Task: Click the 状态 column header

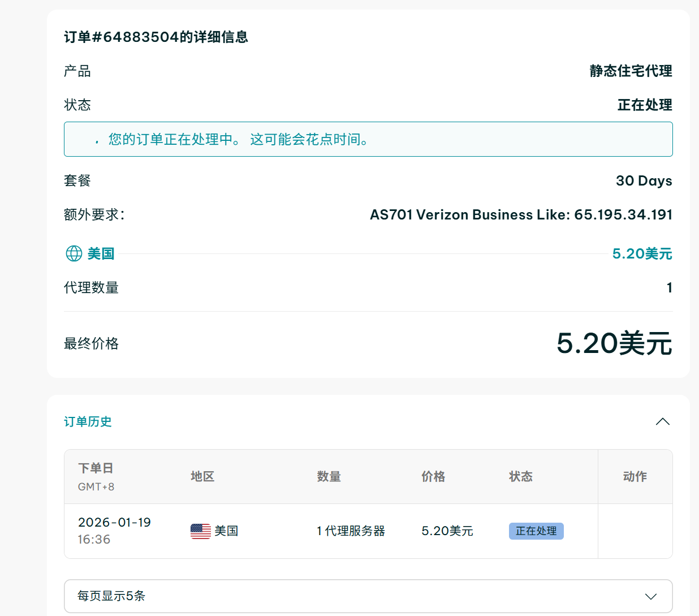Action: click(521, 476)
